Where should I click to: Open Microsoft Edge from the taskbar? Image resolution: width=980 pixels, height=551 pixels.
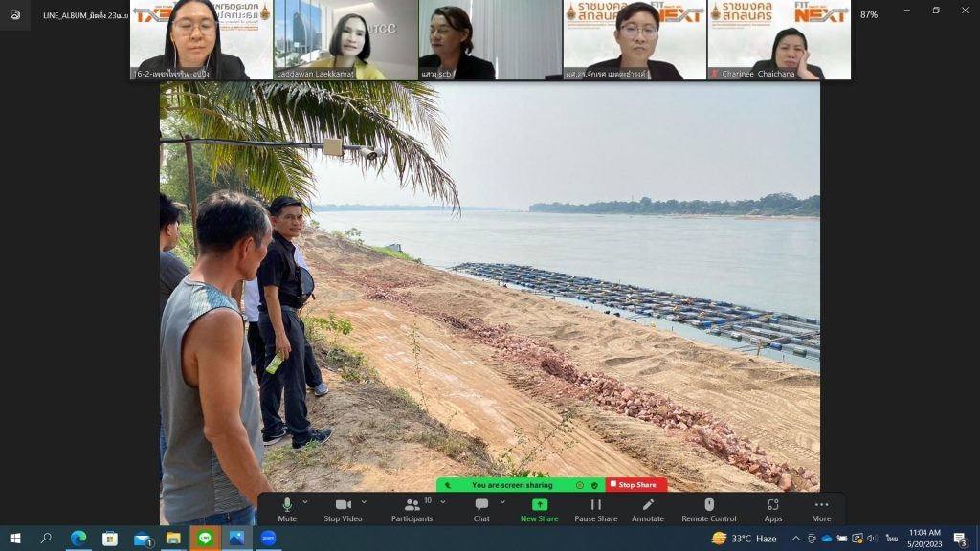(78, 539)
